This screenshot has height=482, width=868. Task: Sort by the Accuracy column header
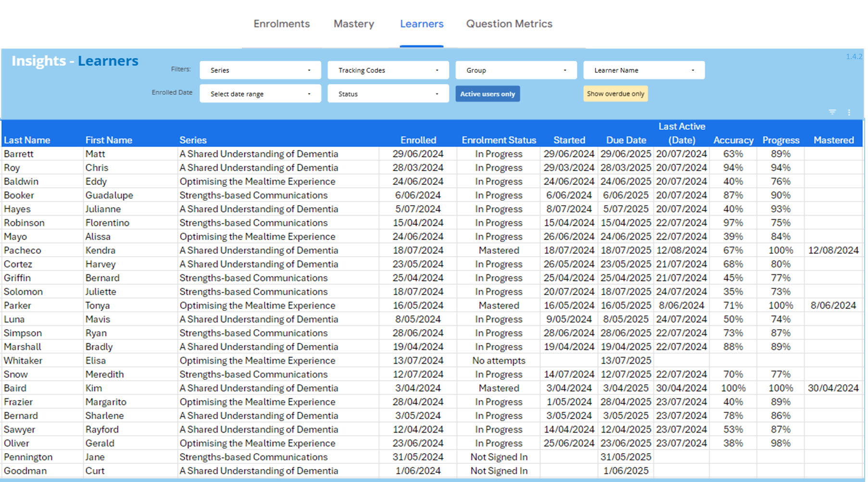click(x=733, y=140)
